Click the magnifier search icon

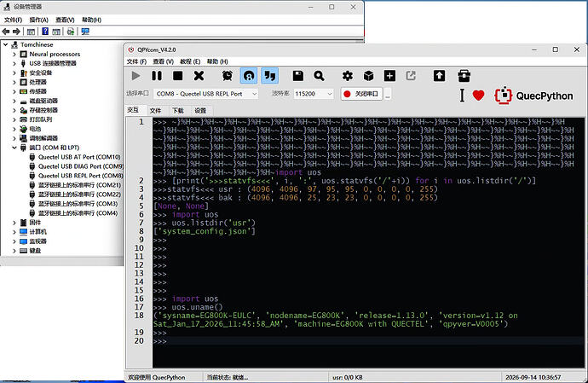coord(319,76)
